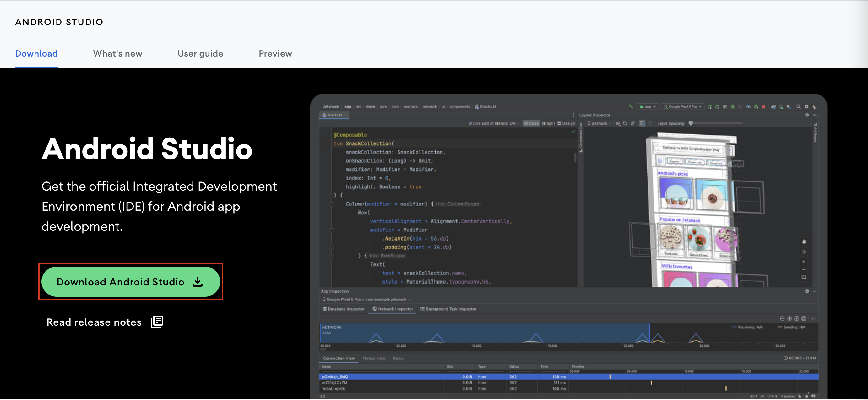
Task: Switch to the Database Inspector tab
Action: 344,309
